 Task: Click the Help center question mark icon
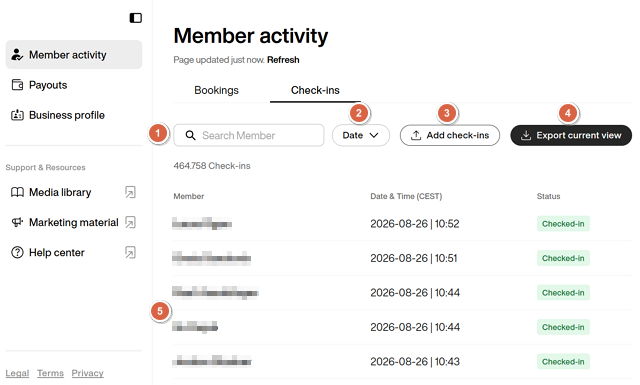pyautogui.click(x=17, y=252)
